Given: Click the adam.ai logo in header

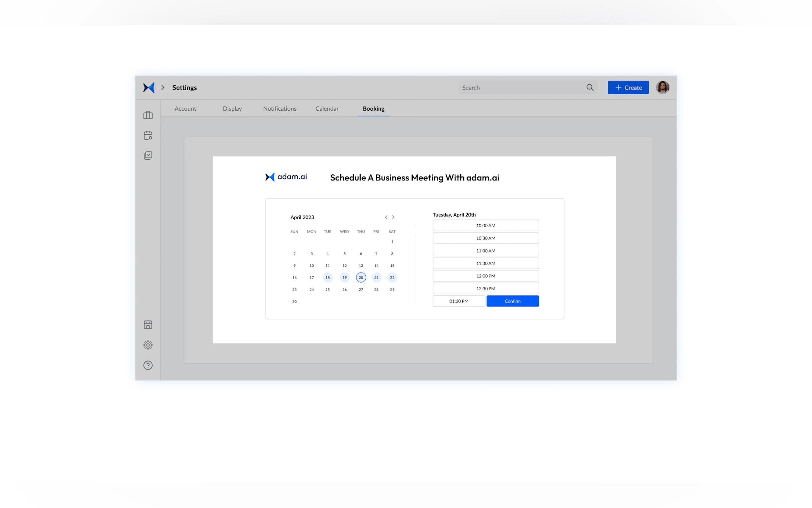Looking at the screenshot, I should coord(149,88).
